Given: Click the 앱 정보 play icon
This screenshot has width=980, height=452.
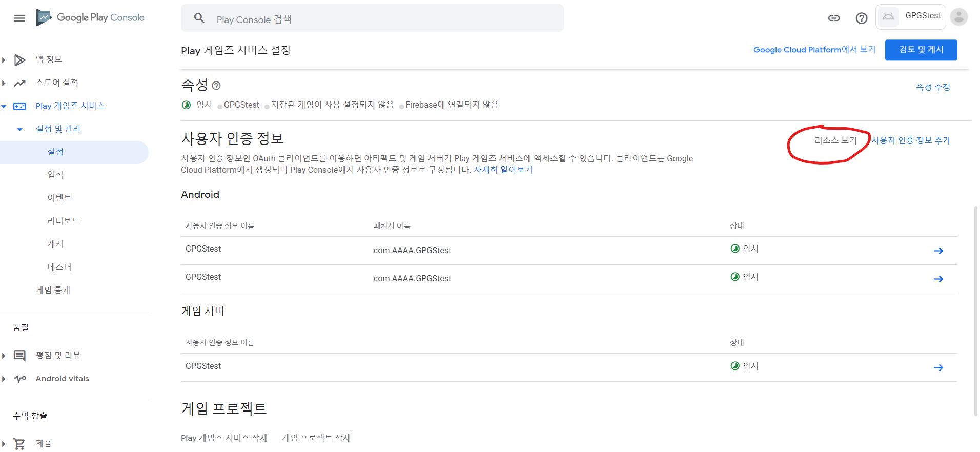Looking at the screenshot, I should pyautogui.click(x=19, y=60).
